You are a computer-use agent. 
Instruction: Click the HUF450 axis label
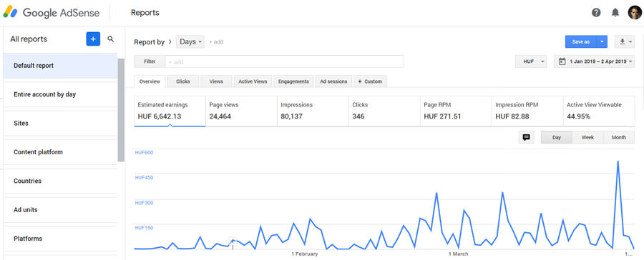point(144,178)
